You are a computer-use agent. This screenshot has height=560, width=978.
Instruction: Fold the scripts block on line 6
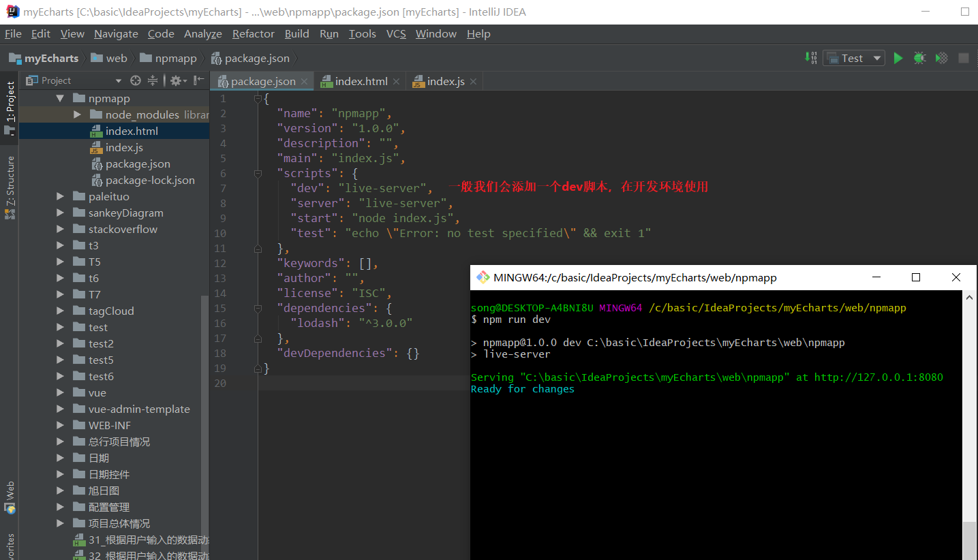pos(258,174)
